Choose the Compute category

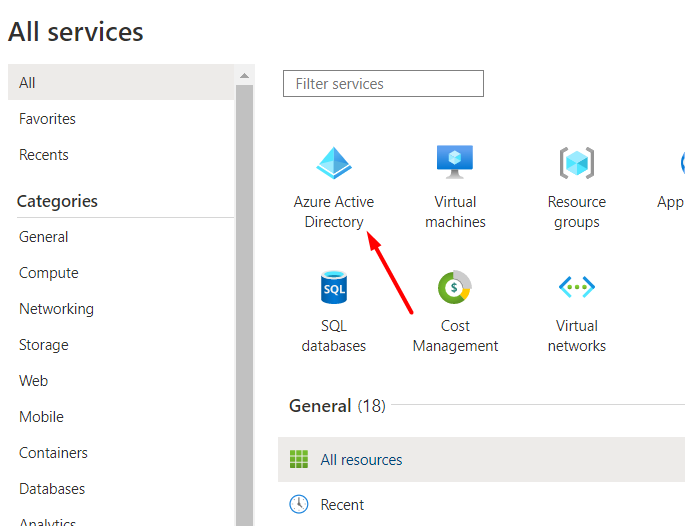tap(48, 273)
